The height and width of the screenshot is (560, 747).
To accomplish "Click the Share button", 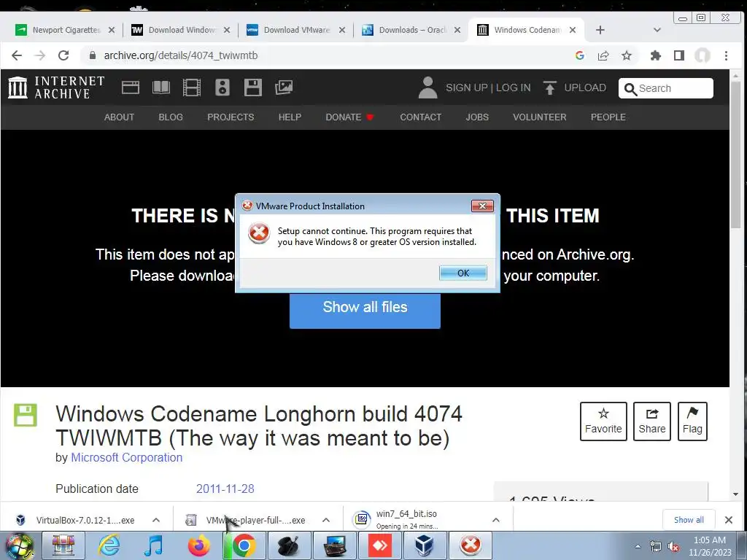I will point(651,421).
